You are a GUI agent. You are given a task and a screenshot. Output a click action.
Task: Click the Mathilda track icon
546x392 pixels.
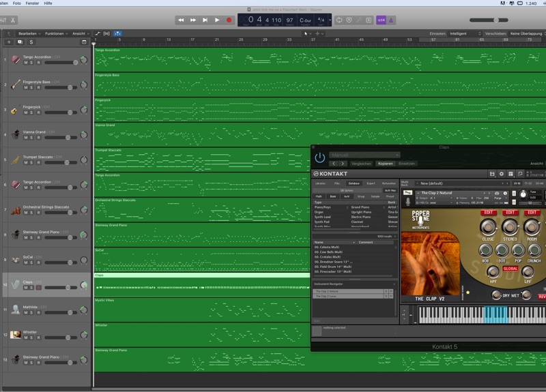click(x=15, y=310)
